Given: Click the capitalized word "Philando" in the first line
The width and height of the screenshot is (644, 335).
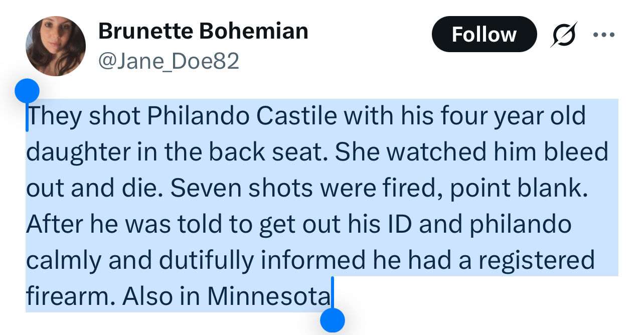Looking at the screenshot, I should point(199,116).
